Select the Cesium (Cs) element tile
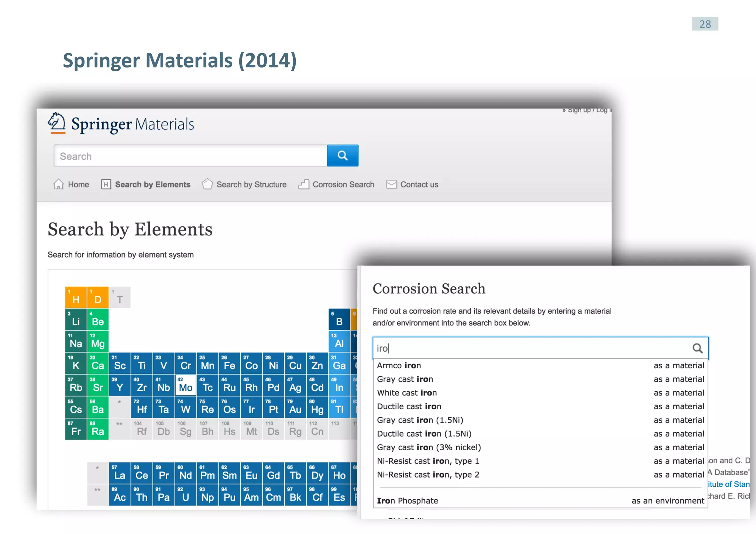Screen dimensions: 756x534 coord(76,407)
